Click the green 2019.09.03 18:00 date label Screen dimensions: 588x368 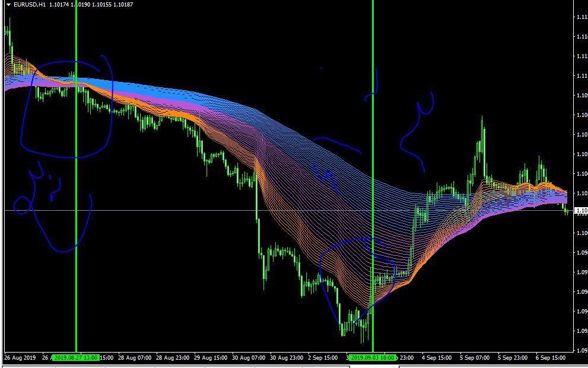[x=372, y=358]
